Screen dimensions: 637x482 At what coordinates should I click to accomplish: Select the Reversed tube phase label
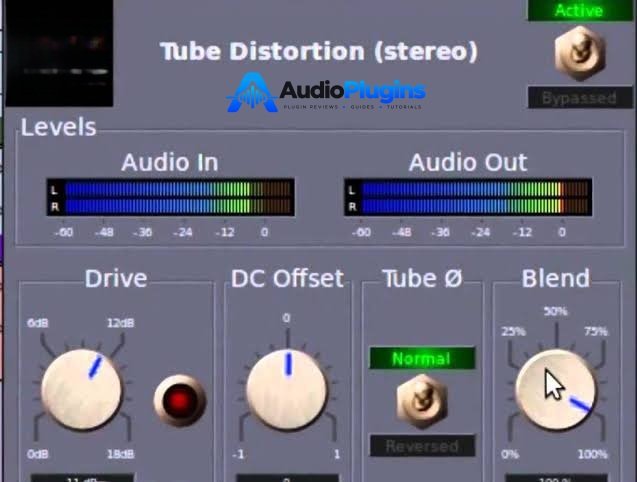[422, 446]
